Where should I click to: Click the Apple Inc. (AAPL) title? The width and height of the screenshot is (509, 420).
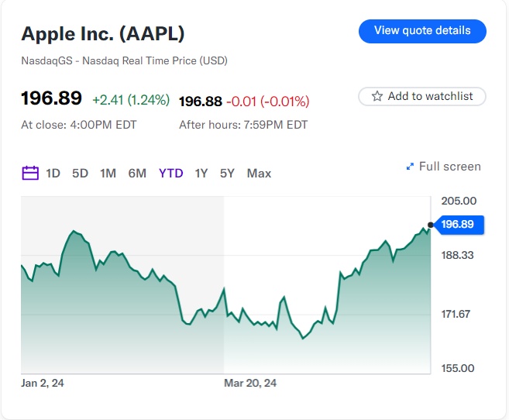point(103,34)
